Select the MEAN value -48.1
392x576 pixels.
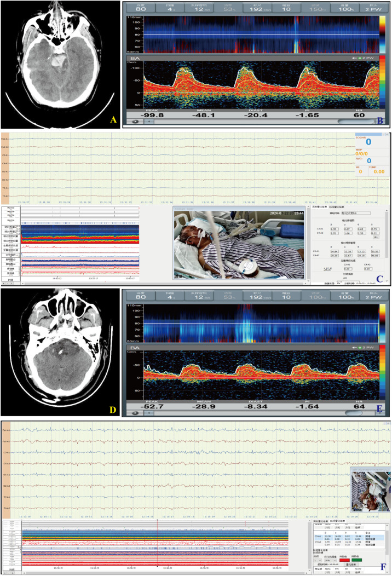(x=204, y=116)
